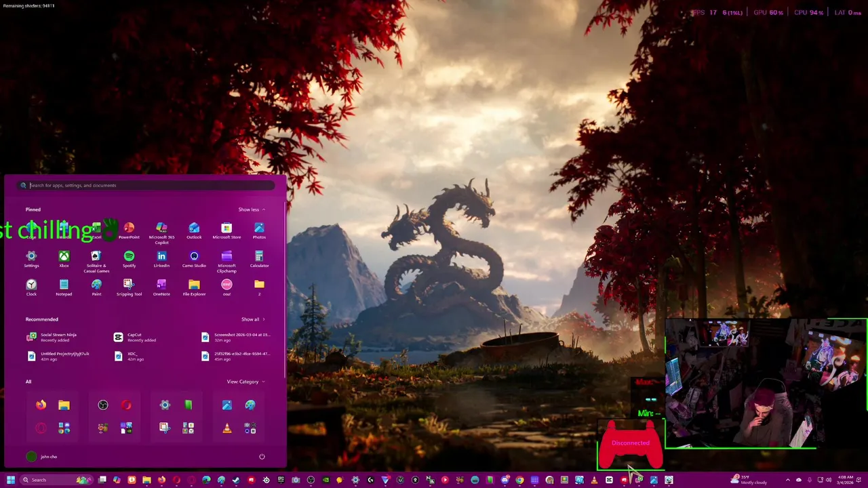Launch red Opera browser in All section
This screenshot has width=868, height=488.
click(127, 405)
